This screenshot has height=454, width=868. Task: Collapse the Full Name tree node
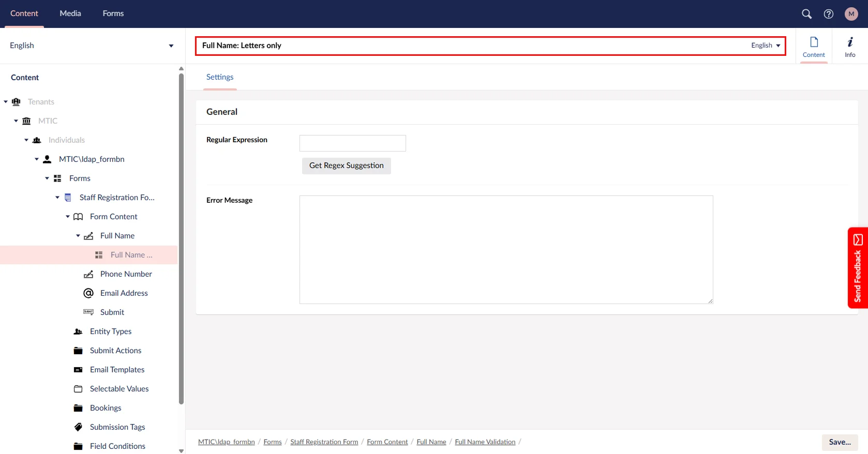[78, 236]
